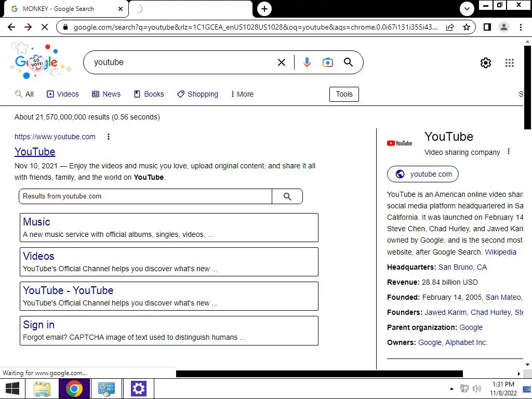The width and height of the screenshot is (532, 399).
Task: Search by image with the camera icon
Action: (327, 62)
